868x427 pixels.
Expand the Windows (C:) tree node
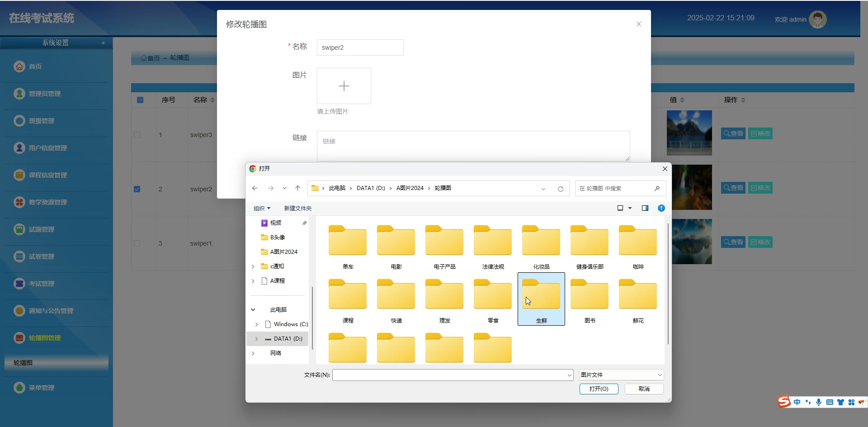click(x=256, y=324)
